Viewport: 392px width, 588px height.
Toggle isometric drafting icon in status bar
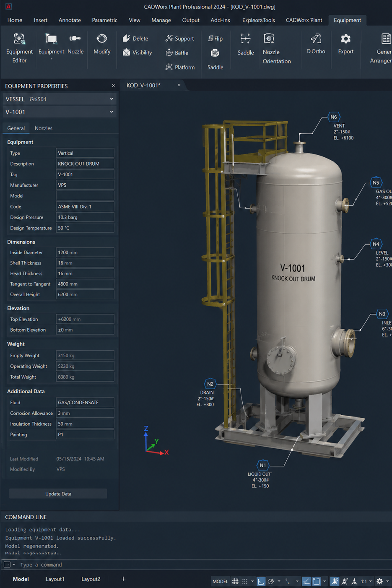click(287, 581)
